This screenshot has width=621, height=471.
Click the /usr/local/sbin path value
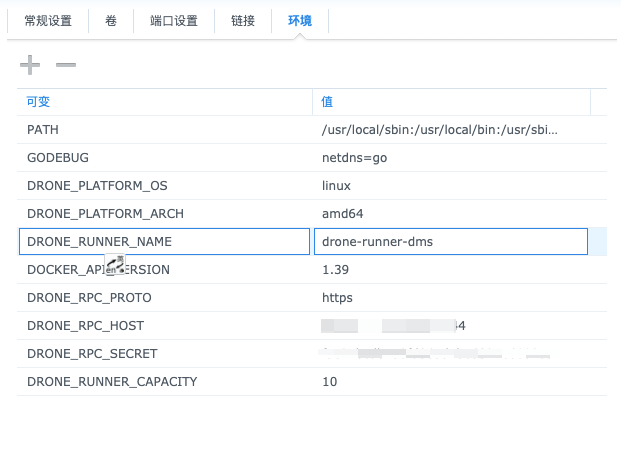[x=440, y=130]
